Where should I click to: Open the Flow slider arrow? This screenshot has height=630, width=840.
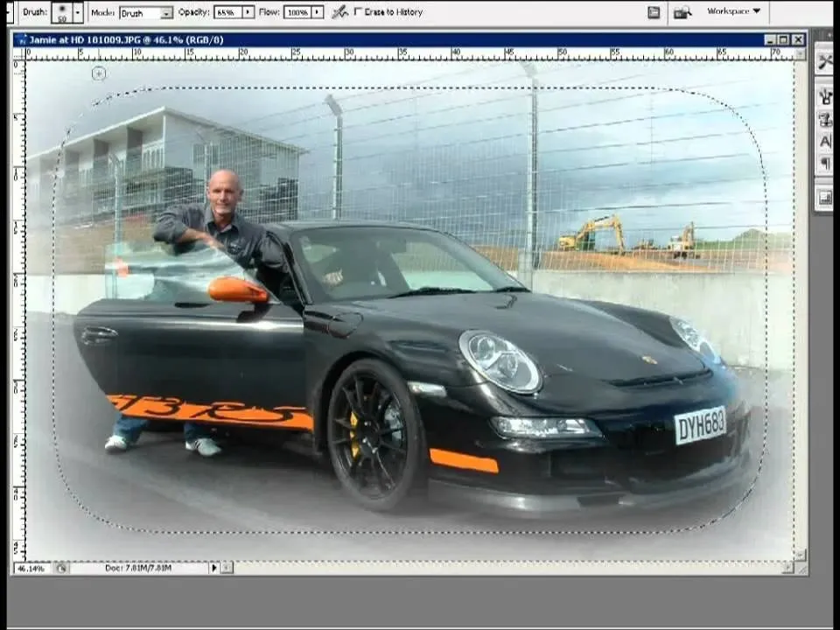pos(318,12)
